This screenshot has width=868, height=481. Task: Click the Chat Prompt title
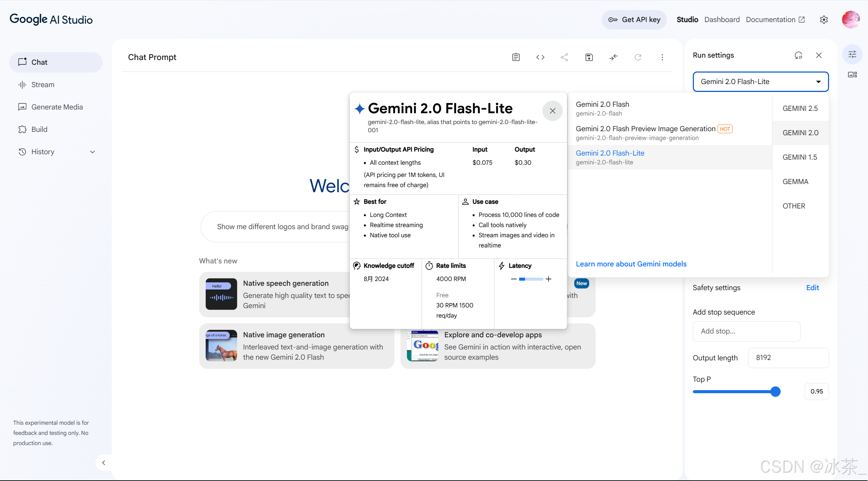click(152, 57)
